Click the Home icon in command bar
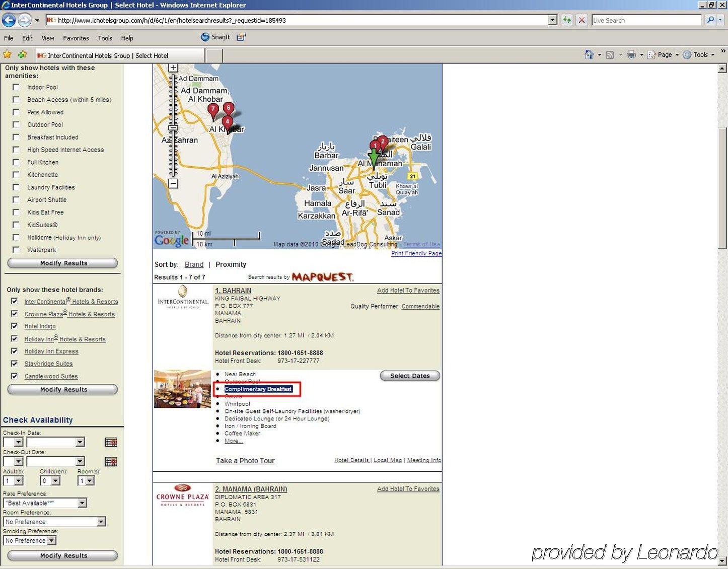 pyautogui.click(x=589, y=55)
